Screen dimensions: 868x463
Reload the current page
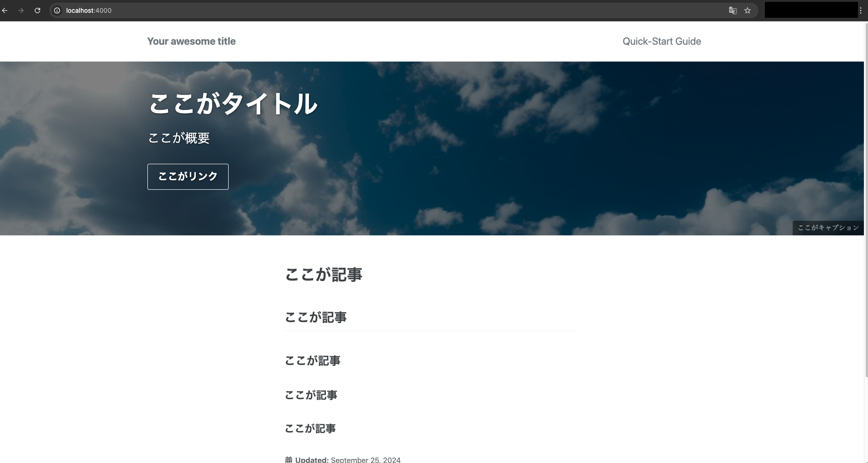click(37, 10)
